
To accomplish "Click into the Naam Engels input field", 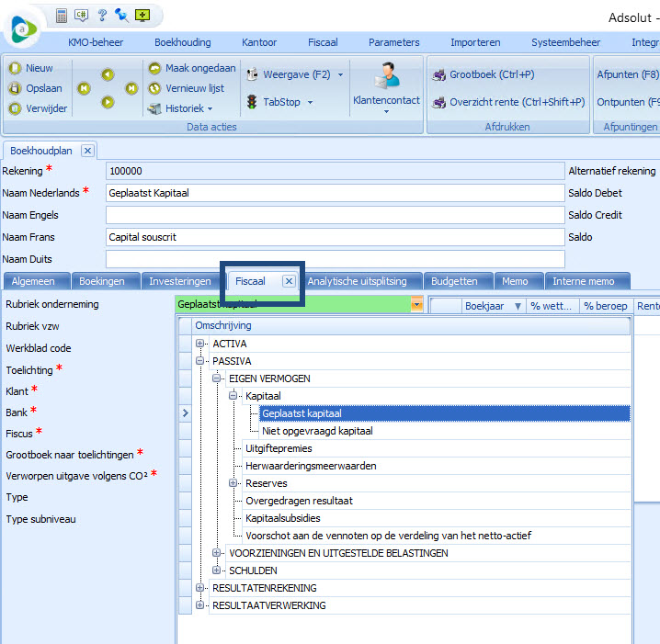I will click(x=335, y=215).
